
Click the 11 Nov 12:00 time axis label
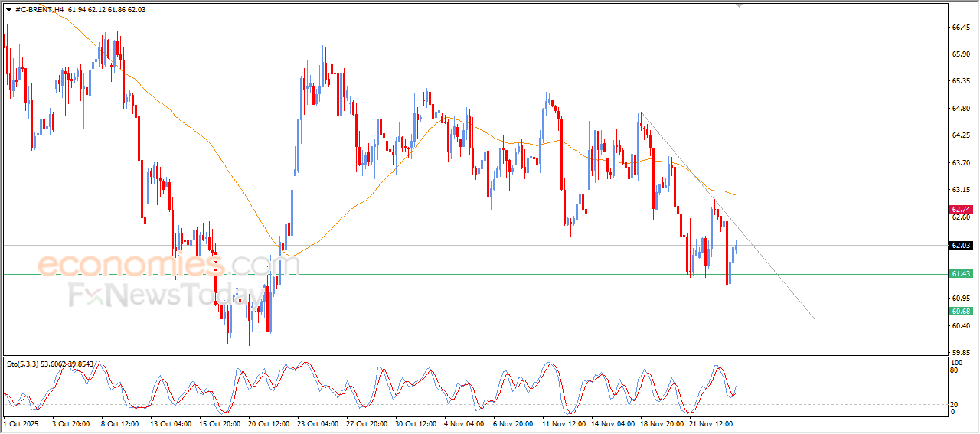tap(565, 423)
